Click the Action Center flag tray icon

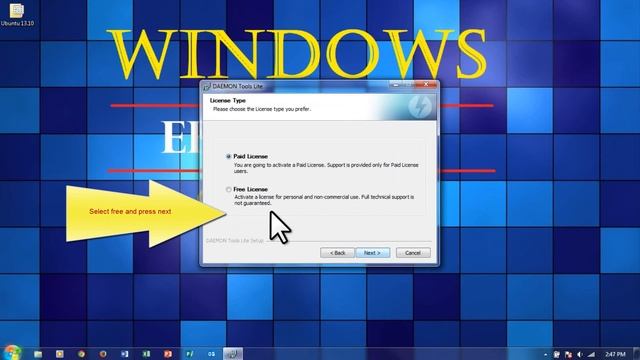[x=568, y=355]
